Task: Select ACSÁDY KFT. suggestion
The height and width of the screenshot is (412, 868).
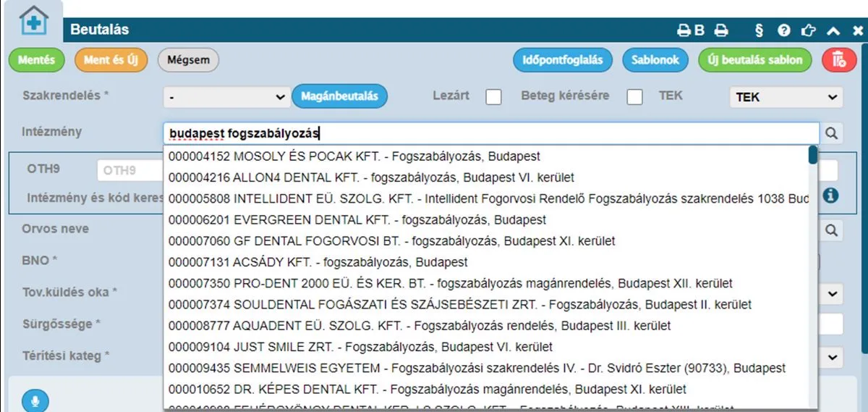Action: 485,262
